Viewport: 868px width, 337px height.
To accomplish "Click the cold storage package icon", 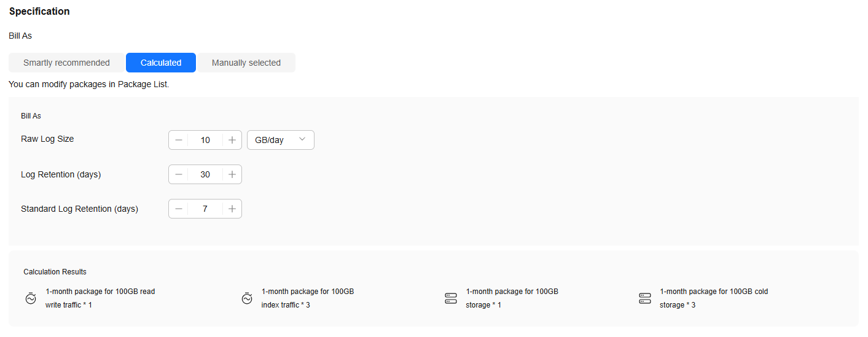I will pyautogui.click(x=644, y=298).
